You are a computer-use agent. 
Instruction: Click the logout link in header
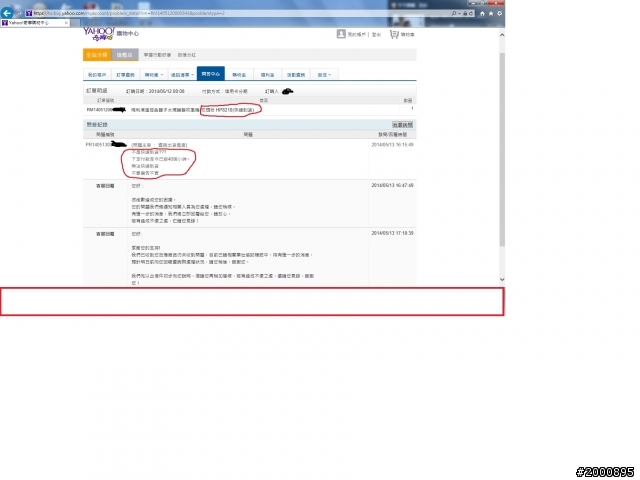point(376,35)
